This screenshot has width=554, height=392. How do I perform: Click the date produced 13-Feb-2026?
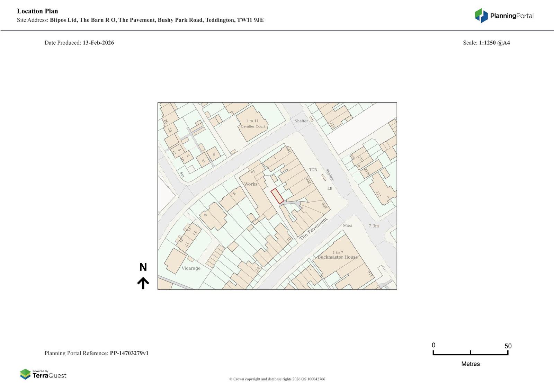coord(98,43)
